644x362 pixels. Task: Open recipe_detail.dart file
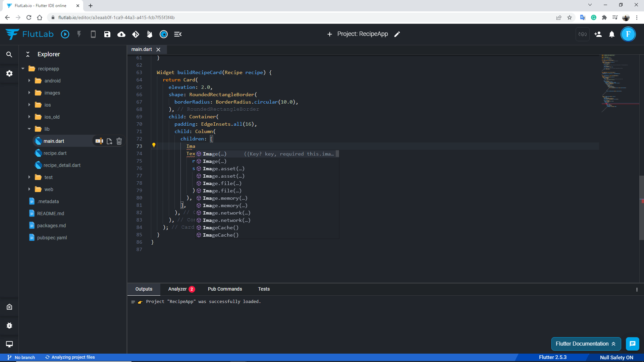[x=62, y=165]
